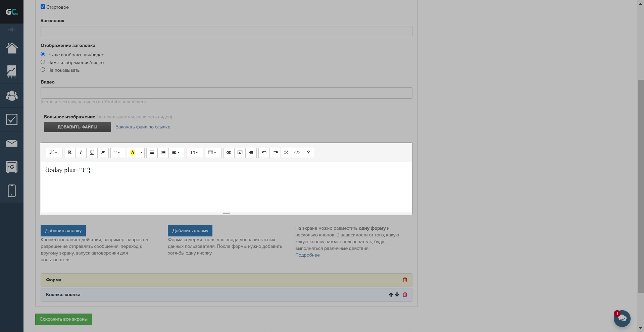Expand the Кнопка: кнопка block

coord(63,295)
